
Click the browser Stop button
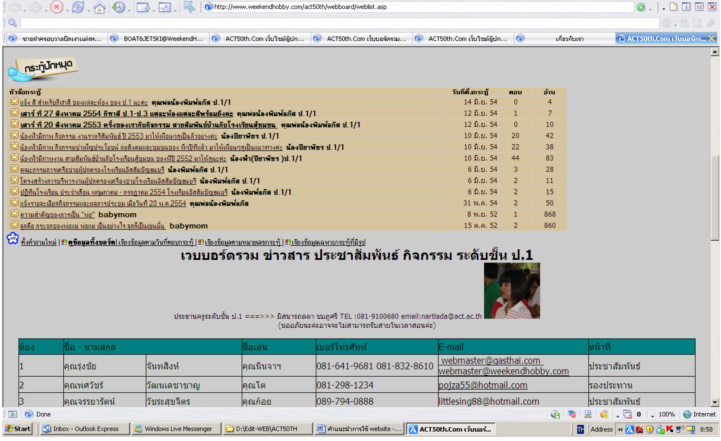tap(58, 7)
